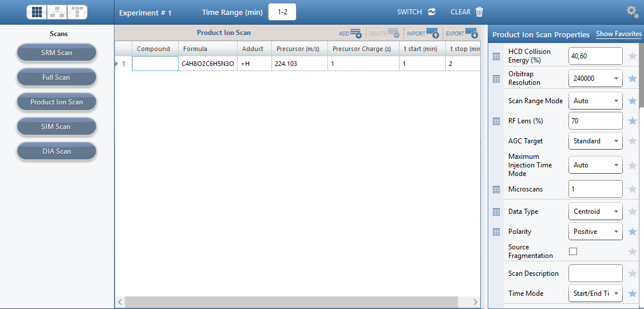Switch to the hierarchy tree view icon
Image resolution: width=644 pixels, height=309 pixels.
coord(56,11)
